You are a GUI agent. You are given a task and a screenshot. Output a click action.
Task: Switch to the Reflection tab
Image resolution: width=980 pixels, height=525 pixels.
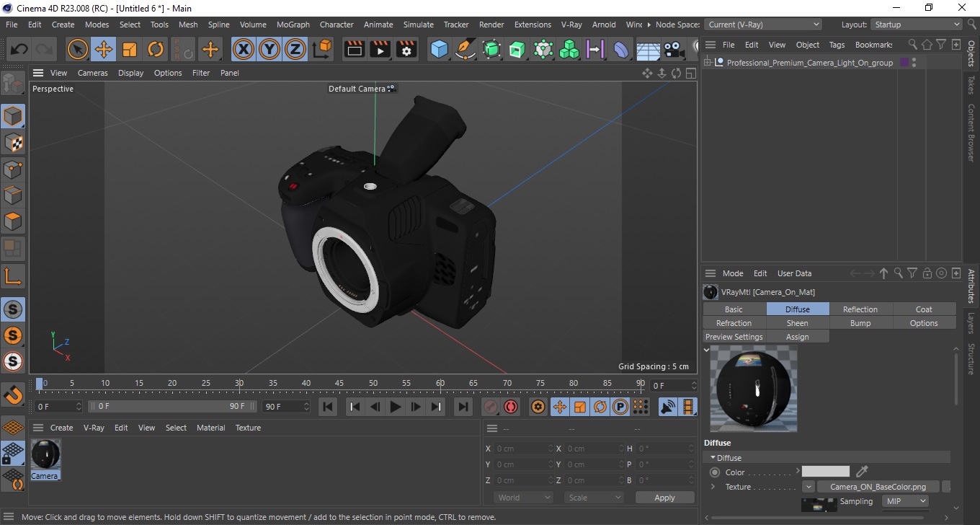click(860, 309)
